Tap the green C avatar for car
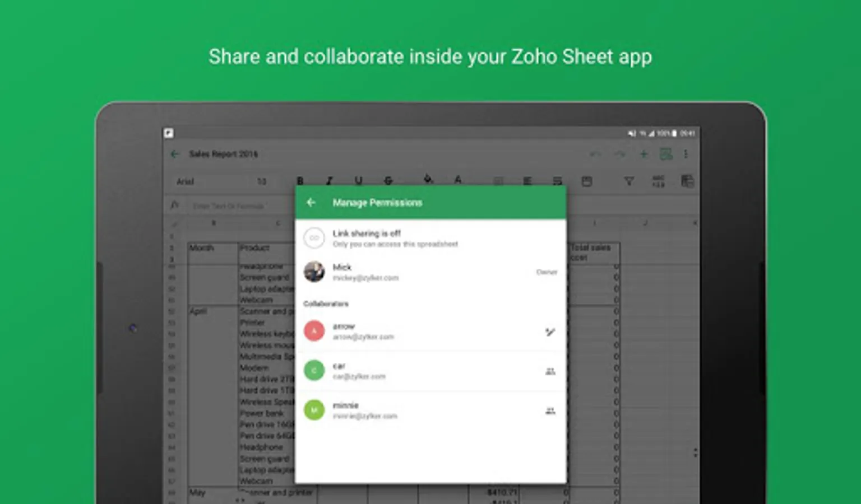This screenshot has width=861, height=504. (x=314, y=370)
